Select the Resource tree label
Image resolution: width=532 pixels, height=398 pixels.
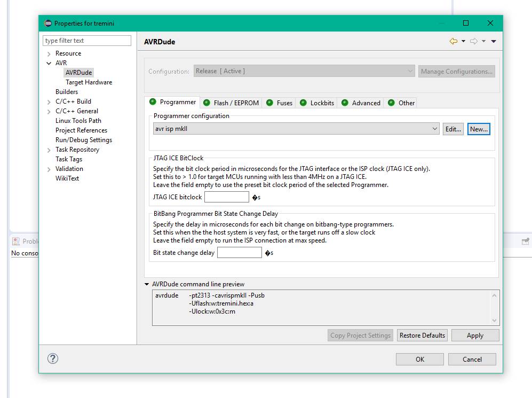point(68,53)
